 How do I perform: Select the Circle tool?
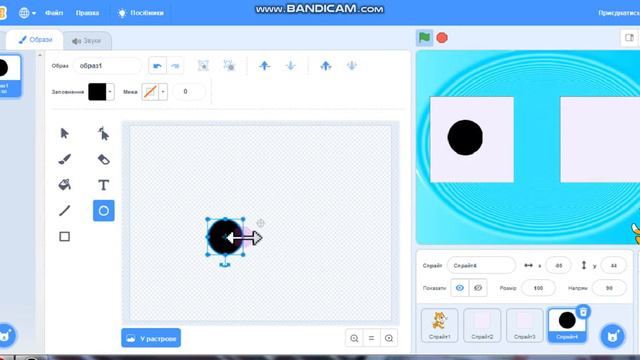(x=104, y=211)
